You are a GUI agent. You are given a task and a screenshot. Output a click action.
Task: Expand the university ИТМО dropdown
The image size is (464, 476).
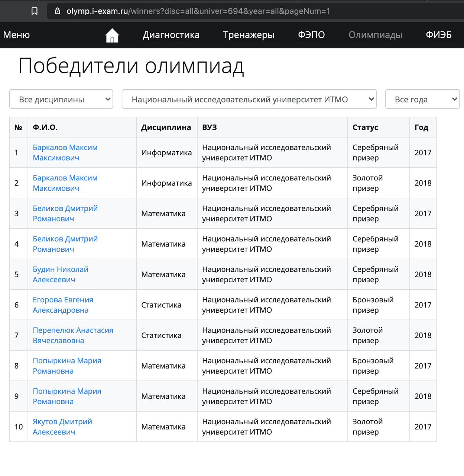click(249, 99)
